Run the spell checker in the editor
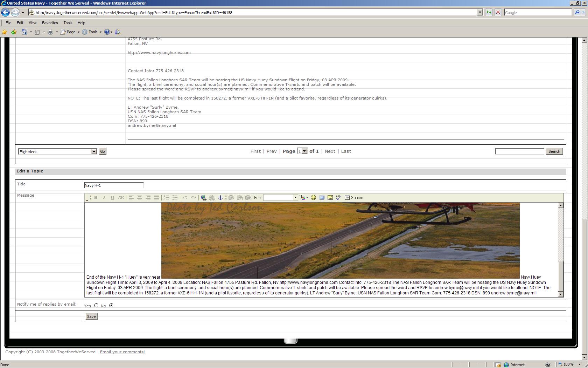This screenshot has height=368, width=588. pyautogui.click(x=338, y=198)
